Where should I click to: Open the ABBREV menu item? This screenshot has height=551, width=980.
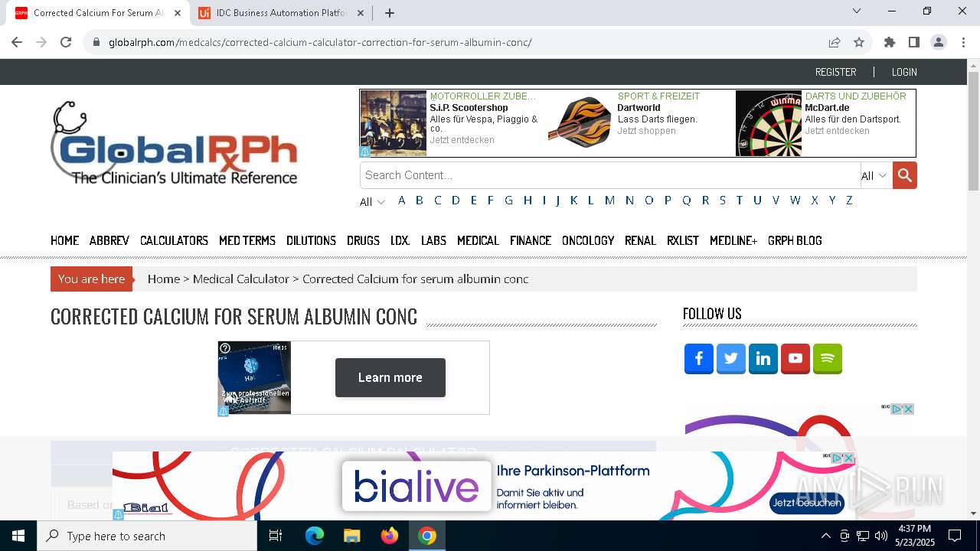coord(109,240)
